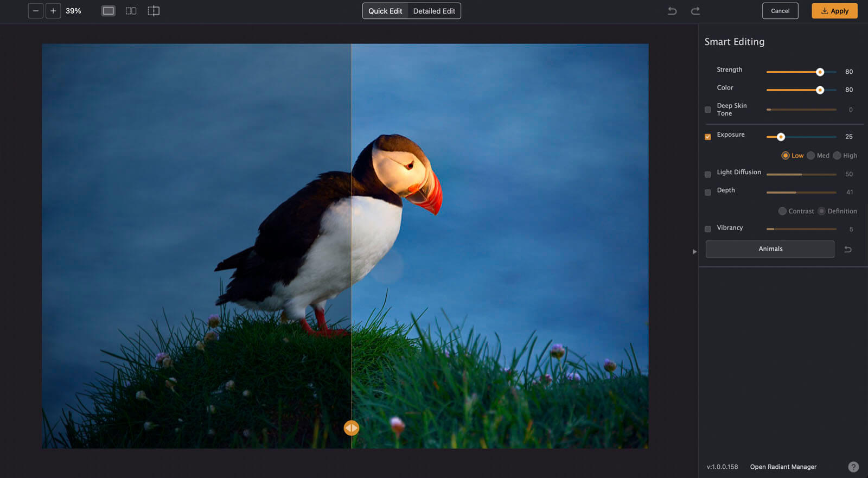The image size is (868, 478).
Task: Enable the Light Diffusion checkbox
Action: (708, 175)
